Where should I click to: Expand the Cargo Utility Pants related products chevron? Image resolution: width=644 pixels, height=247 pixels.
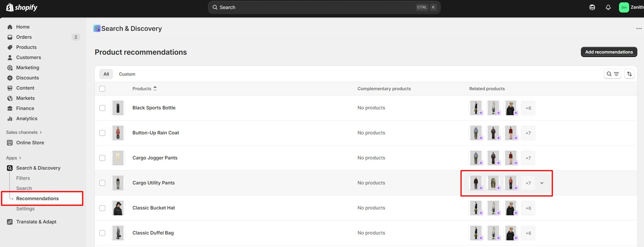click(x=542, y=183)
